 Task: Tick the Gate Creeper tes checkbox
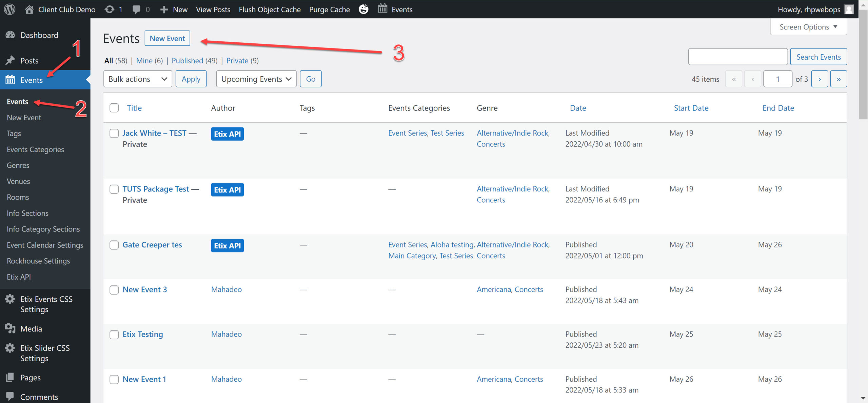tap(114, 245)
